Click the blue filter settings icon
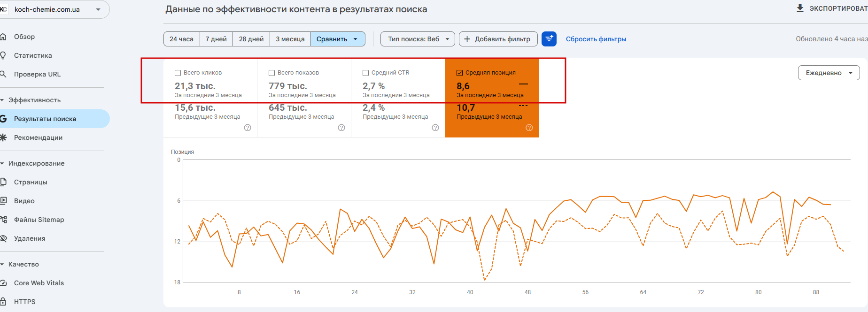This screenshot has width=868, height=312. pyautogui.click(x=549, y=39)
